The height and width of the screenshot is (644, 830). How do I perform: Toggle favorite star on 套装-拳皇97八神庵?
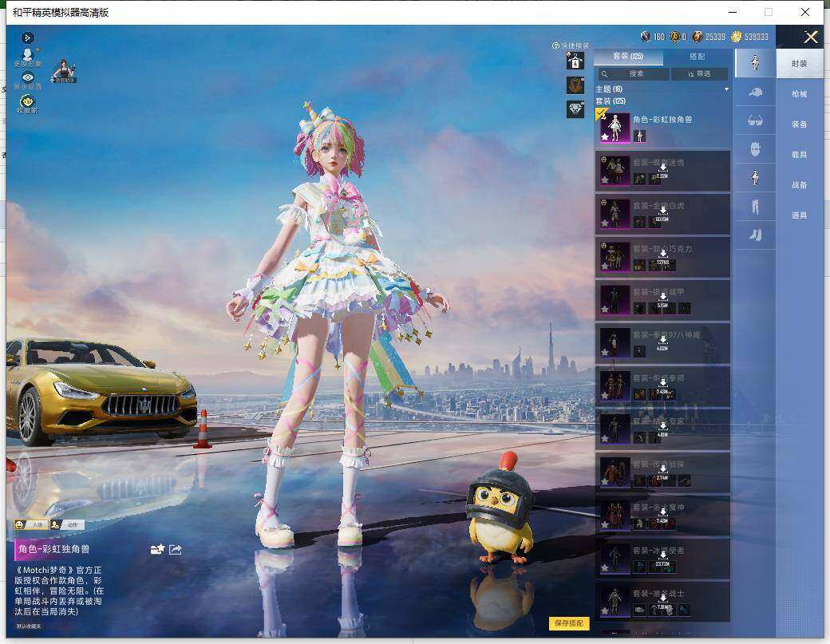click(x=604, y=353)
